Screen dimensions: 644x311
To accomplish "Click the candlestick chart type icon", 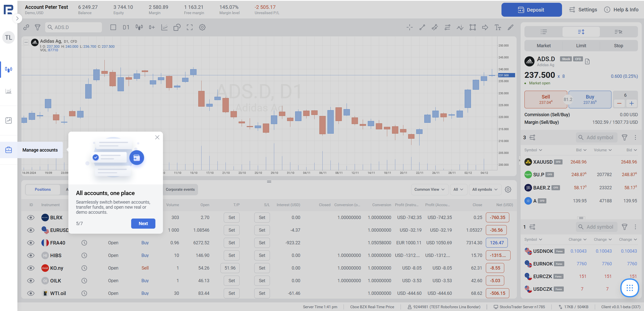I will point(139,27).
